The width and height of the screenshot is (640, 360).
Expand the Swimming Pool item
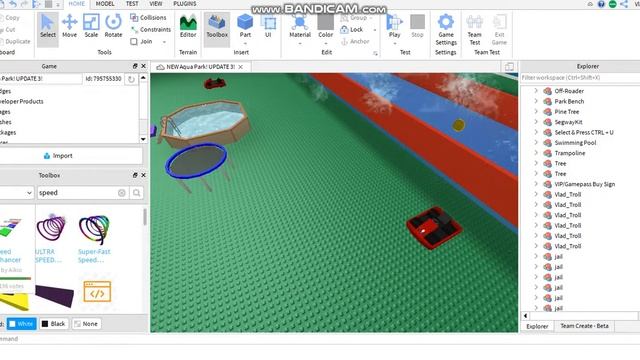point(536,142)
